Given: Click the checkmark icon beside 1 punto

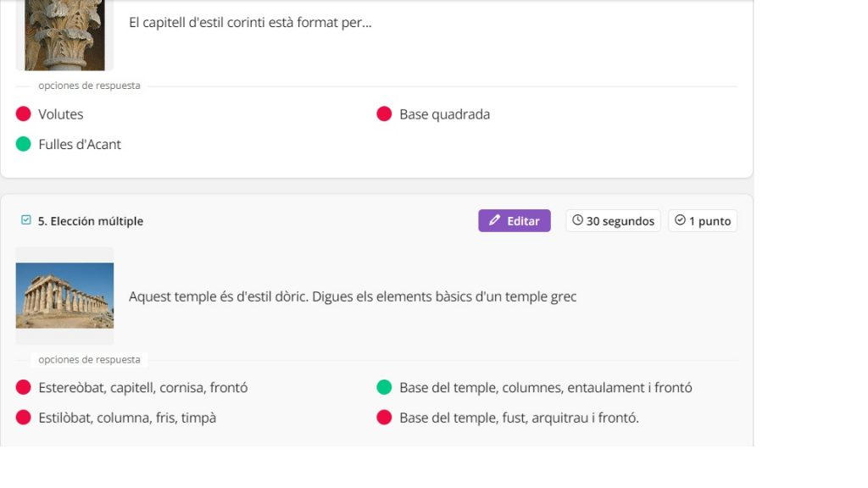Looking at the screenshot, I should point(680,220).
